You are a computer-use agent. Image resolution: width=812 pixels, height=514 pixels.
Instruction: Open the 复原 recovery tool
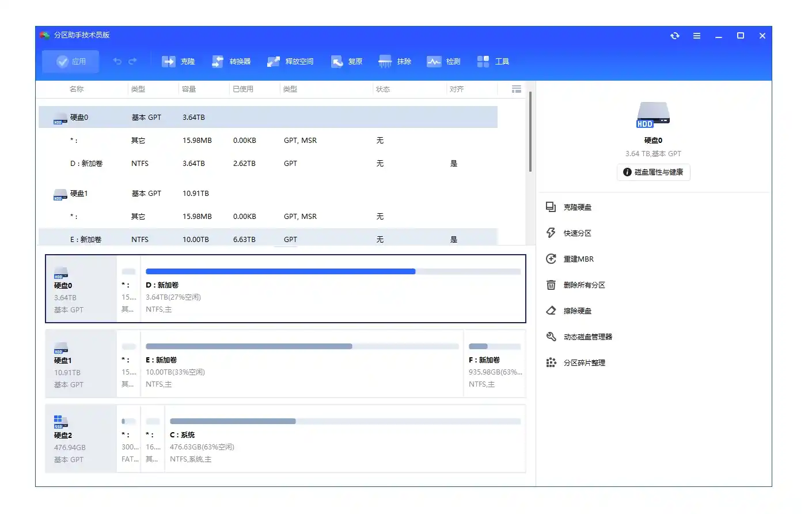[347, 62]
